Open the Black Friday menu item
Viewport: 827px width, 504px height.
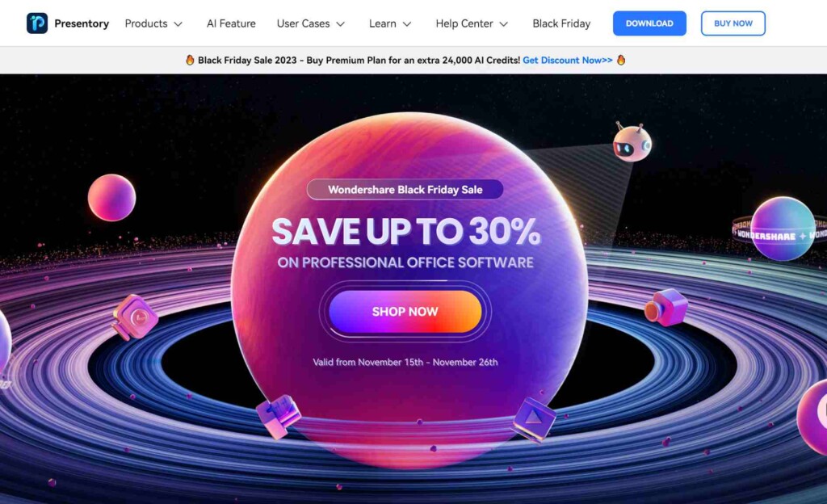[561, 23]
